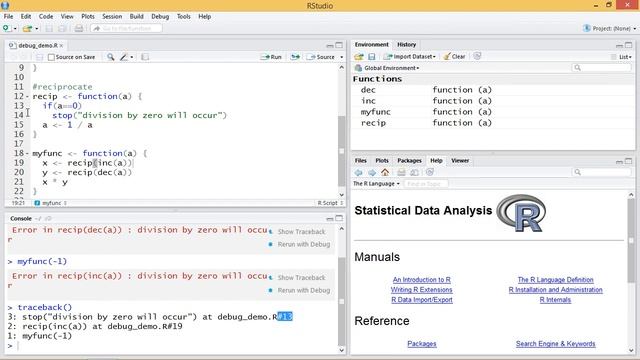Switch to the Packages tab
This screenshot has width=640, height=360.
[409, 160]
